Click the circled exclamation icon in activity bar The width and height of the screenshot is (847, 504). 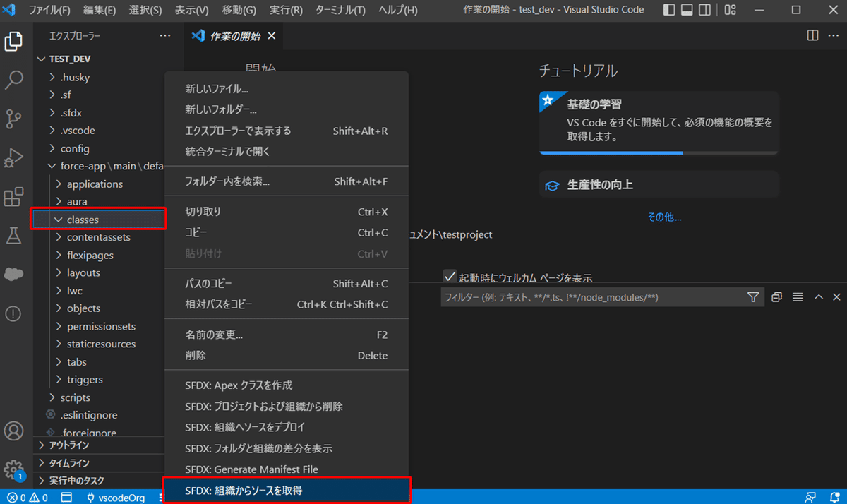13,314
